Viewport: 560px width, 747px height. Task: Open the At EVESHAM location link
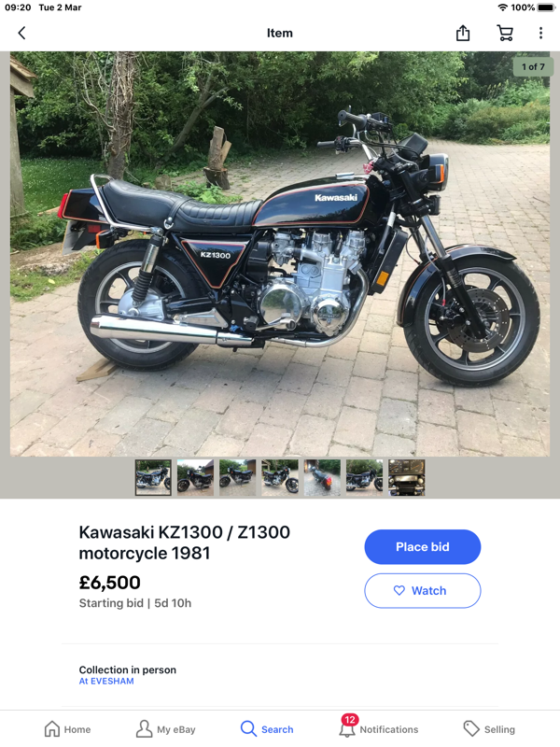point(106,682)
